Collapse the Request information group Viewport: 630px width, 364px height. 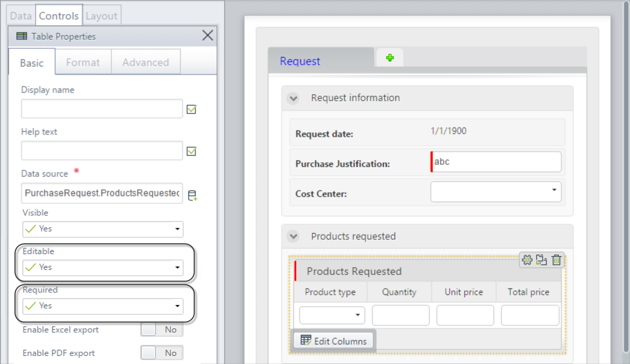[293, 98]
